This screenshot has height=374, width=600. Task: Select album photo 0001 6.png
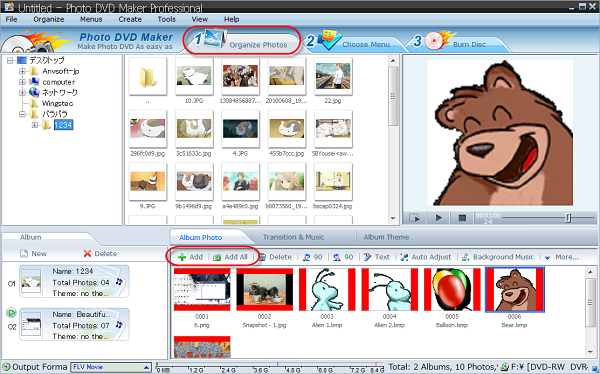[202, 289]
